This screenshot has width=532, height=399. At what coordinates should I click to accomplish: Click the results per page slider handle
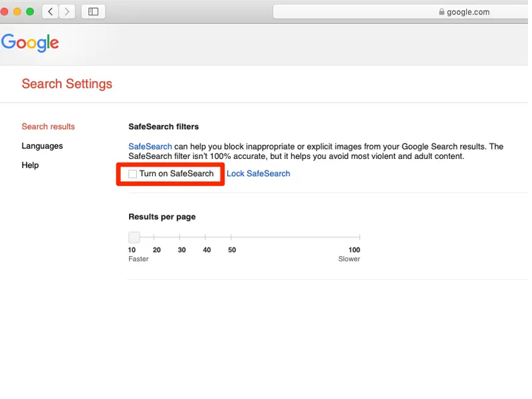point(134,237)
